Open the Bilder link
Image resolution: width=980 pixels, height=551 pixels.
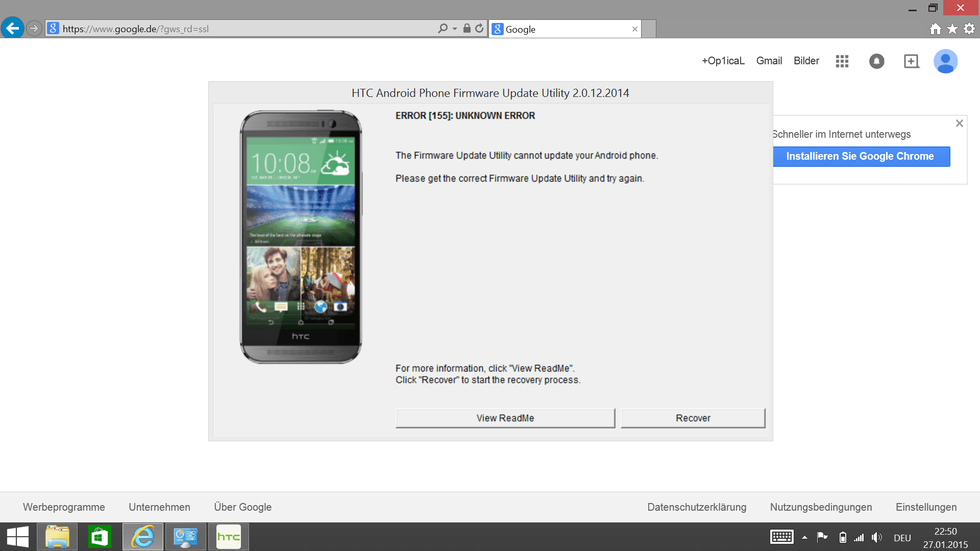(806, 61)
